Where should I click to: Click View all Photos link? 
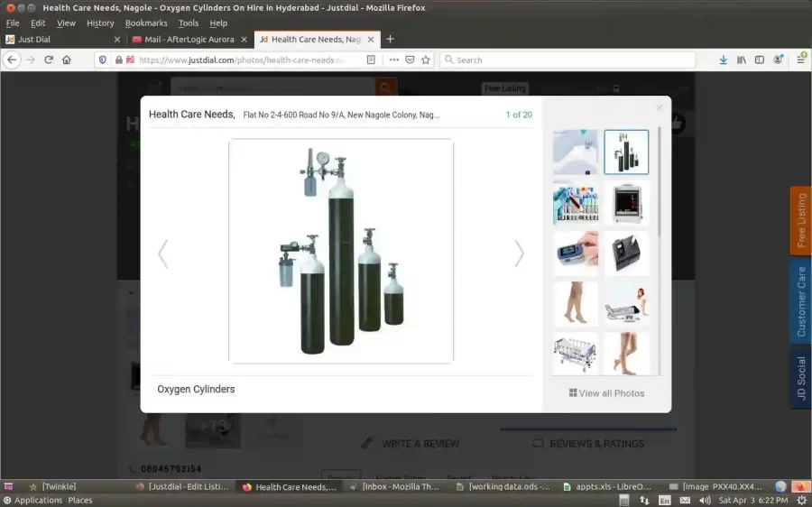pyautogui.click(x=606, y=393)
